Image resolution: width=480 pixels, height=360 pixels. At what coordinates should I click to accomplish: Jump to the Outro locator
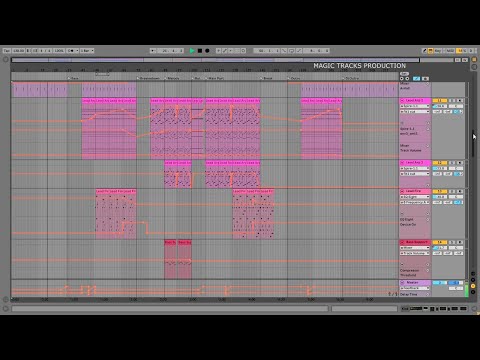click(295, 78)
